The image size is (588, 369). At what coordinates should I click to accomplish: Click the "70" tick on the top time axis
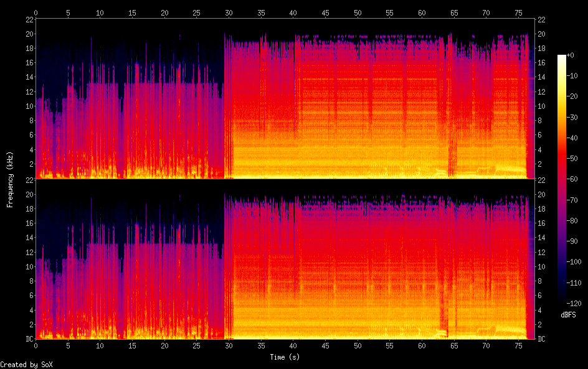pos(486,12)
